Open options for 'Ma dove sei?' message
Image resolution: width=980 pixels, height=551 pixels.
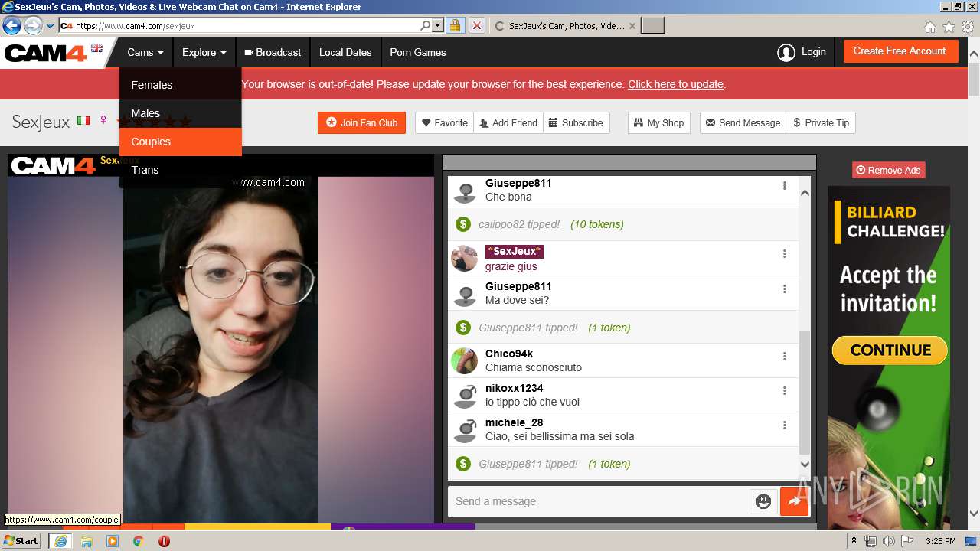point(784,289)
